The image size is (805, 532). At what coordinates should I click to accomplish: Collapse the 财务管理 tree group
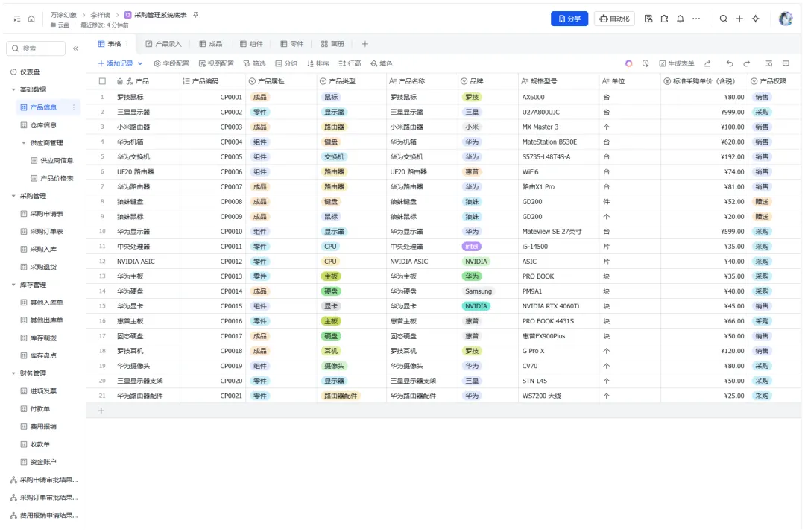click(13, 373)
